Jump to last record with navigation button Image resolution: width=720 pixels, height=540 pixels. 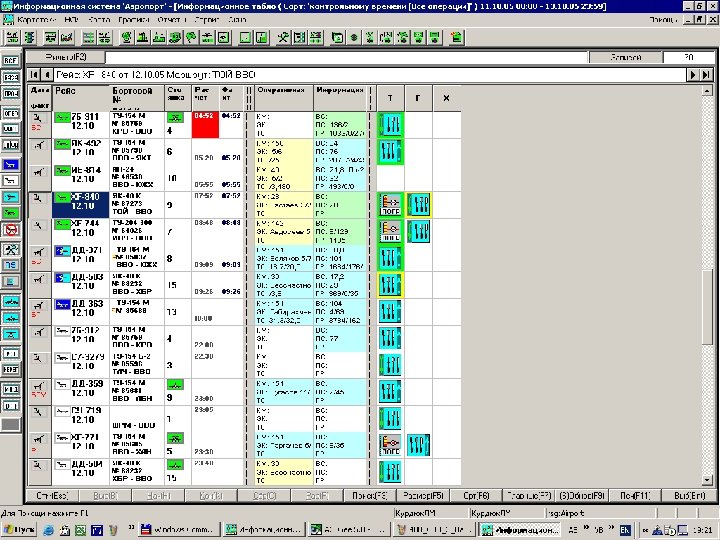pos(706,74)
